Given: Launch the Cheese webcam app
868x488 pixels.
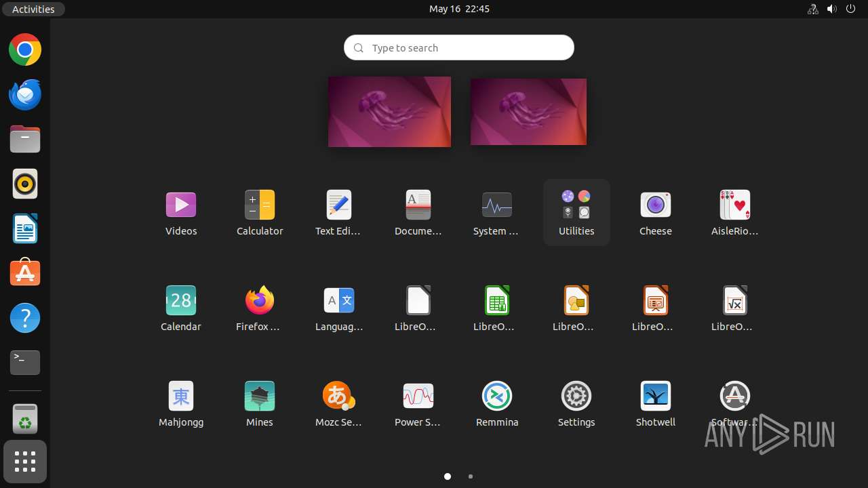Looking at the screenshot, I should [x=656, y=212].
